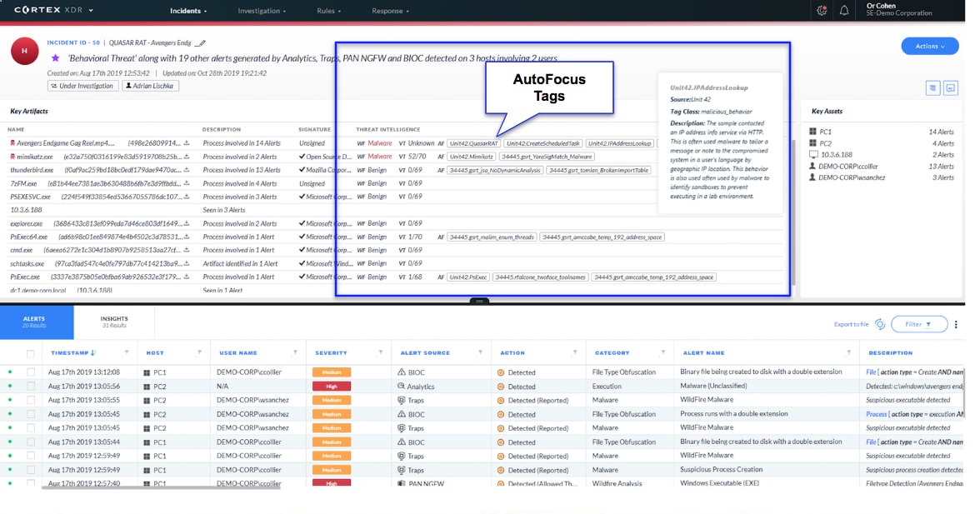Screen dimensions: 980x514
Task: Expand the Investigation menu
Action: click(x=261, y=11)
